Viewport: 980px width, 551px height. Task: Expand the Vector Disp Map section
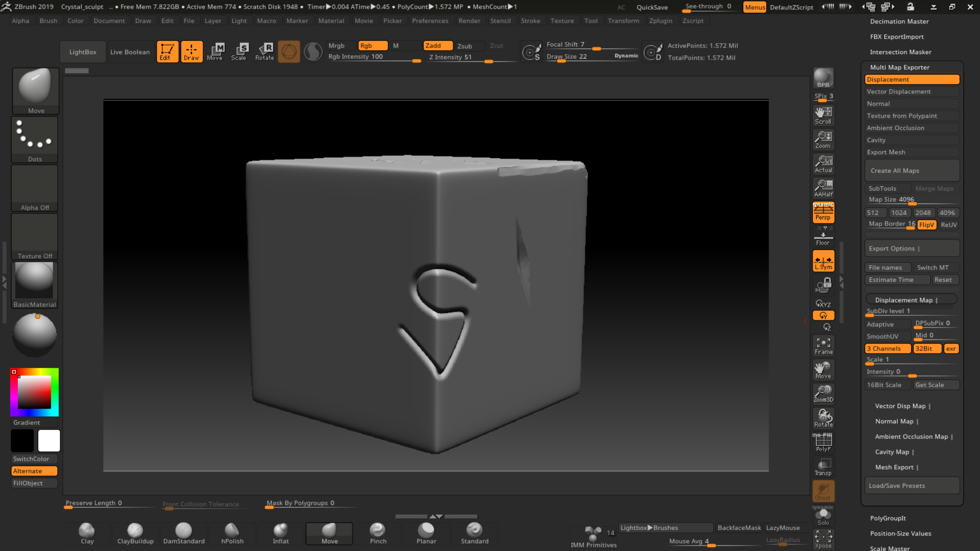[901, 406]
